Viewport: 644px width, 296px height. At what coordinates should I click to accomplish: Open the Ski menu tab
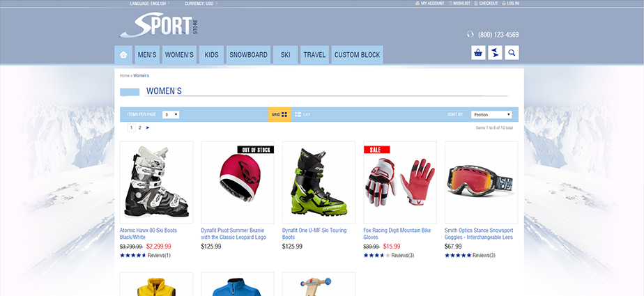coord(286,54)
